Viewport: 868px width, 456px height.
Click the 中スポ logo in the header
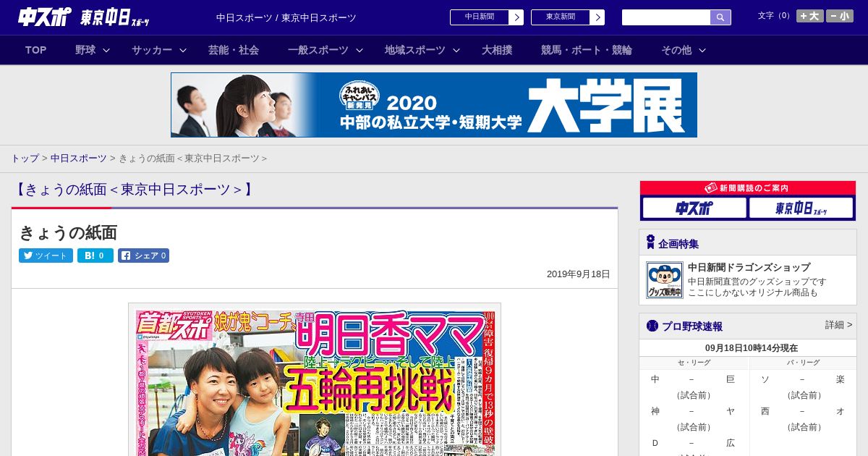click(45, 17)
